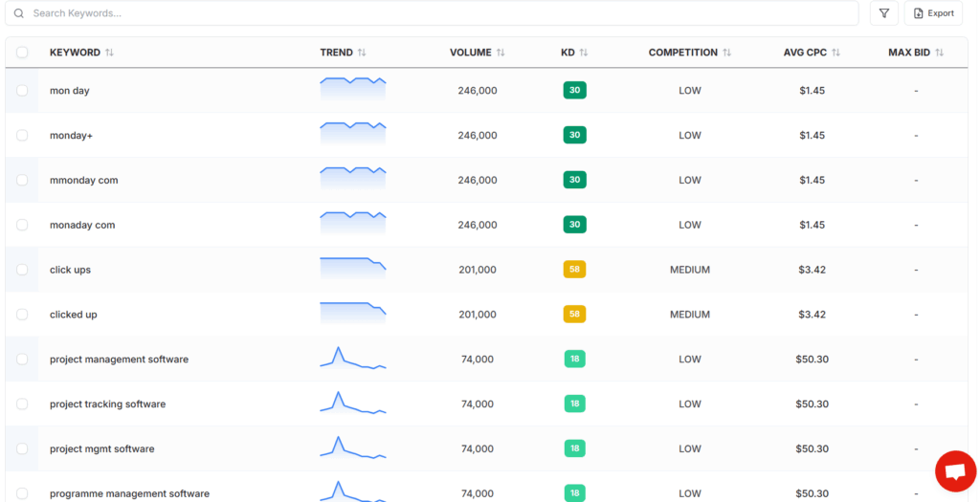Open the filter funnel icon button

pyautogui.click(x=883, y=13)
